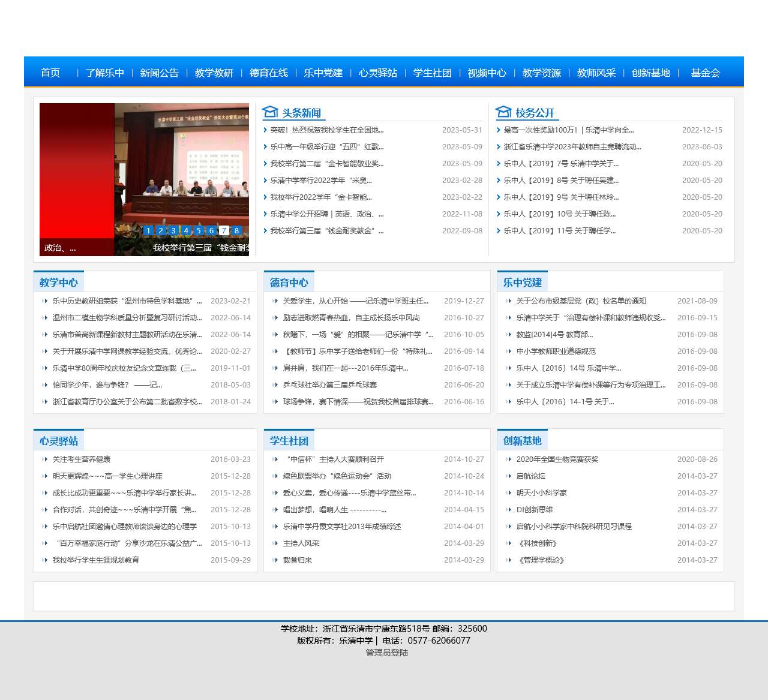Click the arrow bullet before 主持人风采
Image resolution: width=768 pixels, height=700 pixels.
tap(275, 543)
